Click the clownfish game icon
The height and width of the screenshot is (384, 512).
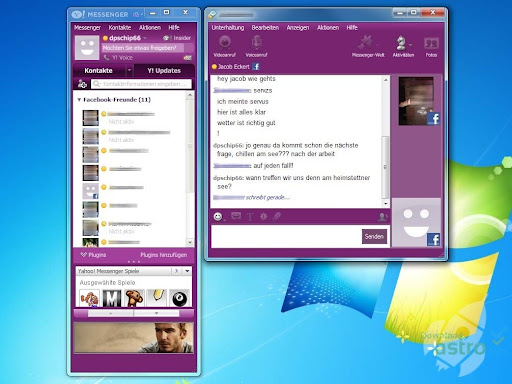point(89,298)
